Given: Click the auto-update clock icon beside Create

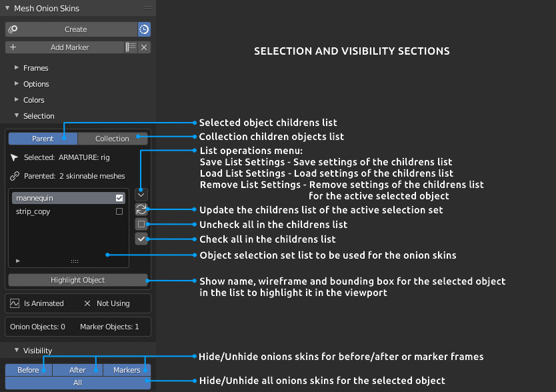Looking at the screenshot, I should pyautogui.click(x=144, y=29).
